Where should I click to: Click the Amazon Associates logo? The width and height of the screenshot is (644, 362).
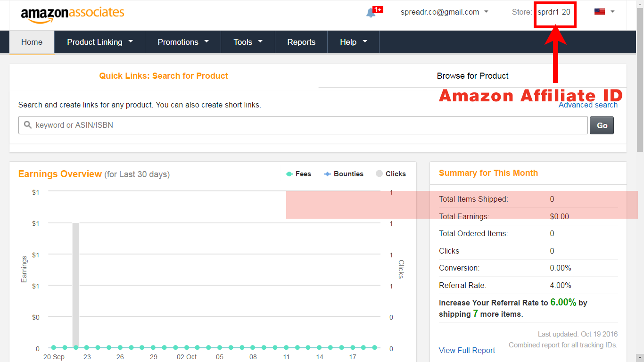pos(73,14)
